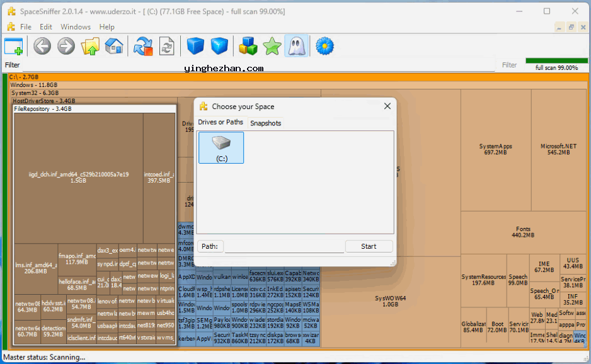
Task: Click the C:\ - 2.7GB root header
Action: 298,77
